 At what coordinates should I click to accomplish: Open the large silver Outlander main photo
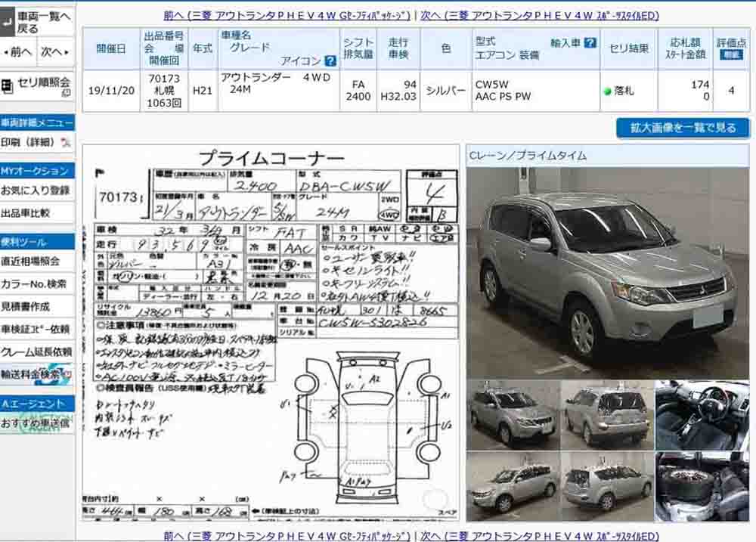coord(608,272)
